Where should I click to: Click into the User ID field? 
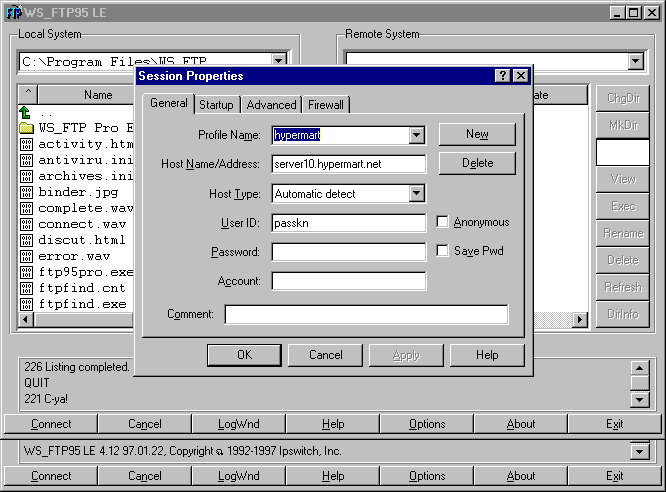point(348,223)
